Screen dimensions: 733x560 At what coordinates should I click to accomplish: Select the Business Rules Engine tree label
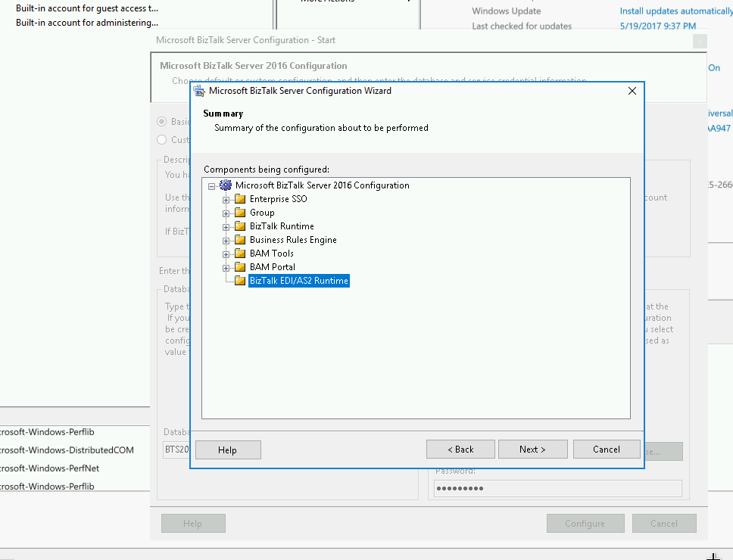[293, 240]
